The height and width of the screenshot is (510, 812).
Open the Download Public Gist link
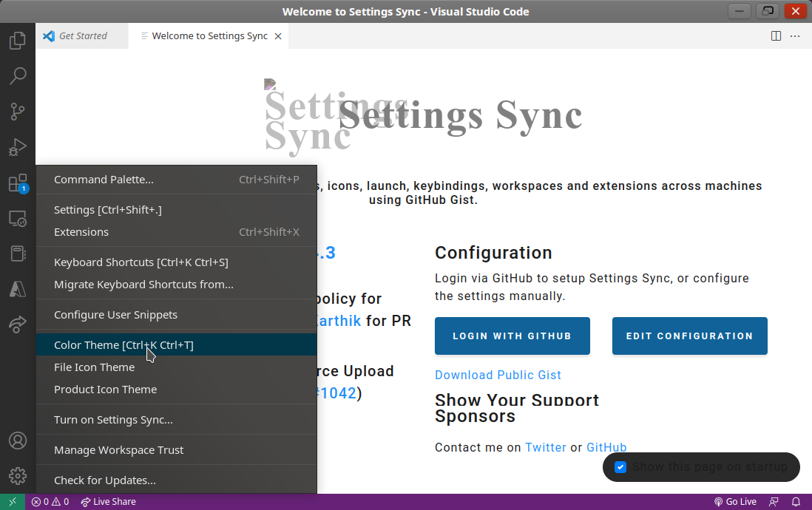[x=498, y=375]
